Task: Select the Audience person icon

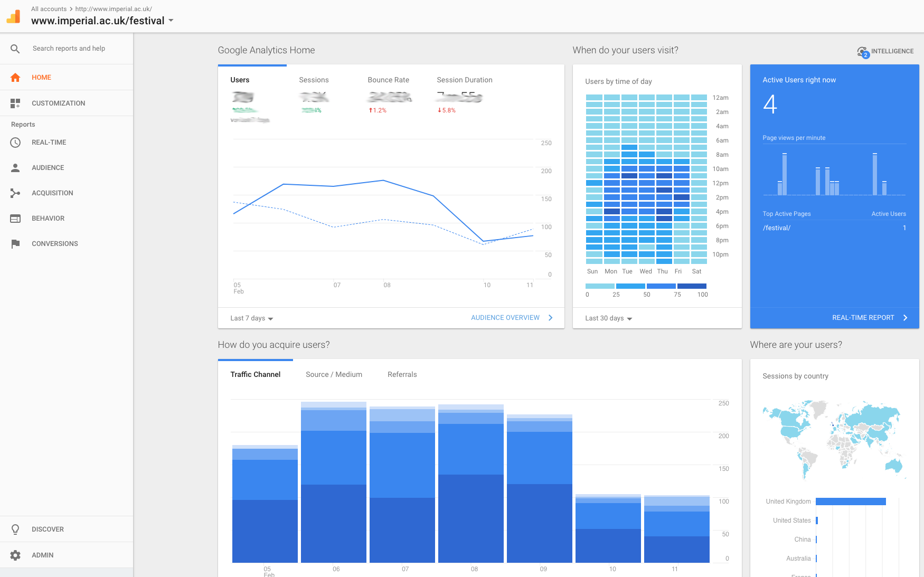Action: pos(15,168)
